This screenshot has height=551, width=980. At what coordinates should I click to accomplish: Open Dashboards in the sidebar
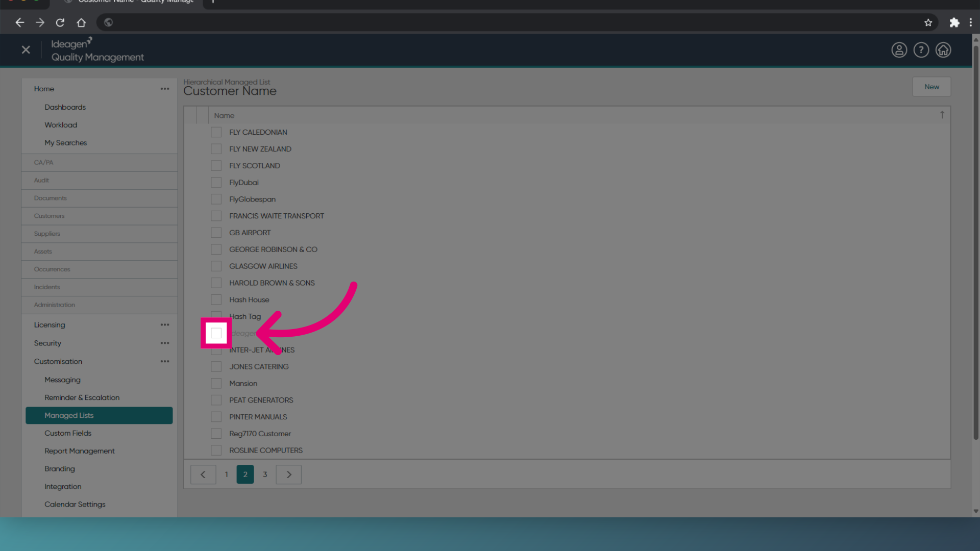click(x=65, y=107)
